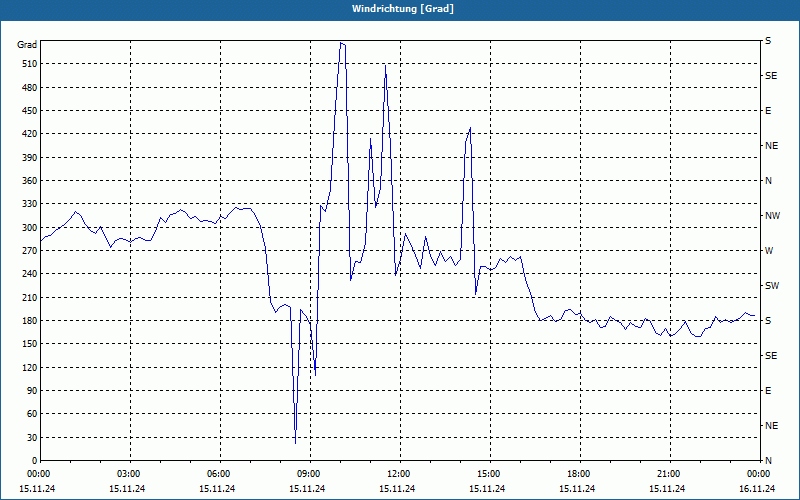
Task: Click the 15.11.24 date under 21:00
Action: (x=667, y=488)
